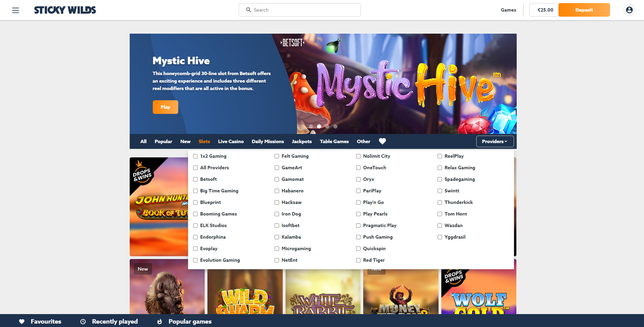Screen dimensions: 644x327
Task: Click the orange Deposit button
Action: point(584,10)
